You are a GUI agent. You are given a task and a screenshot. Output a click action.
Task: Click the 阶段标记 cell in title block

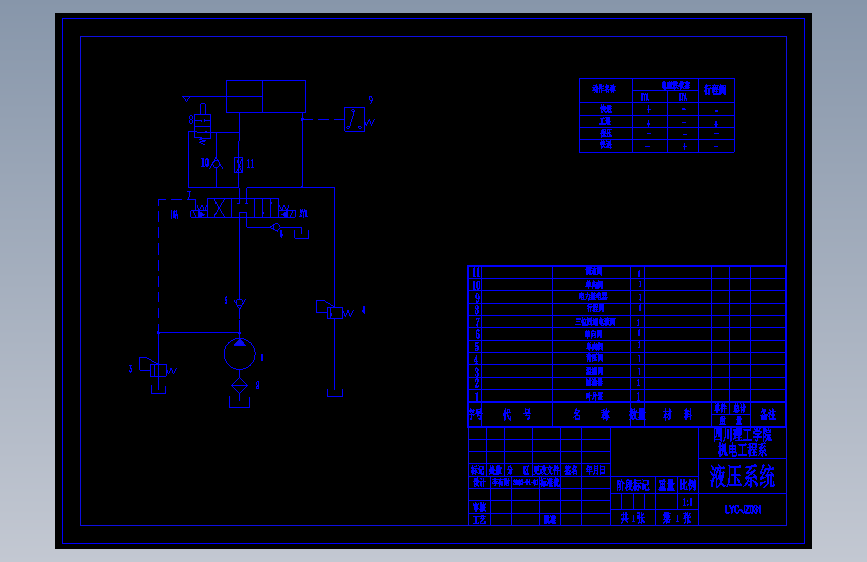click(633, 485)
